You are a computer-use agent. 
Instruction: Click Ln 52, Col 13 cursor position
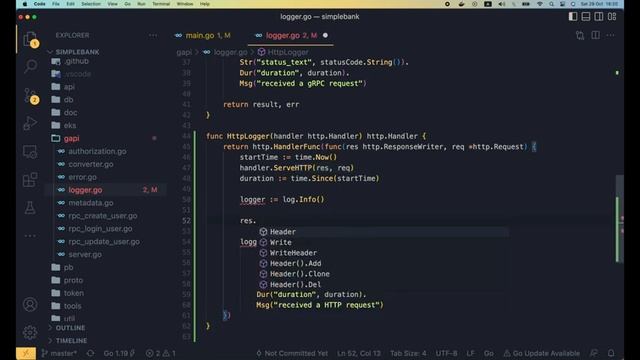tap(359, 353)
